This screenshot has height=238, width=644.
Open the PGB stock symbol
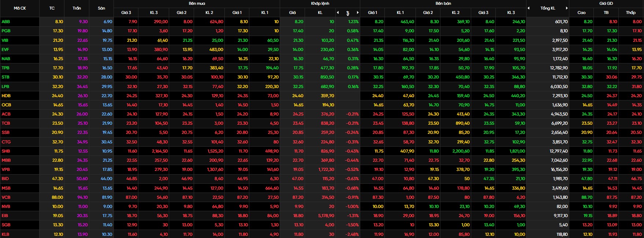[x=6, y=31]
